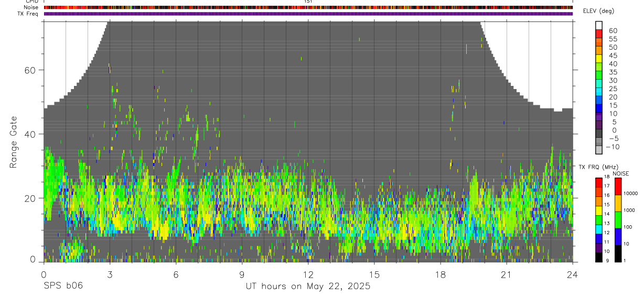Click the 9 hour tick on time axis
Viewport: 644px width, 297px height.
coord(242,274)
